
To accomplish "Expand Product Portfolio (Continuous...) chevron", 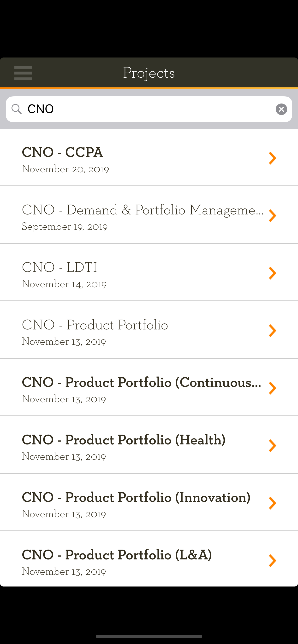I will click(272, 388).
